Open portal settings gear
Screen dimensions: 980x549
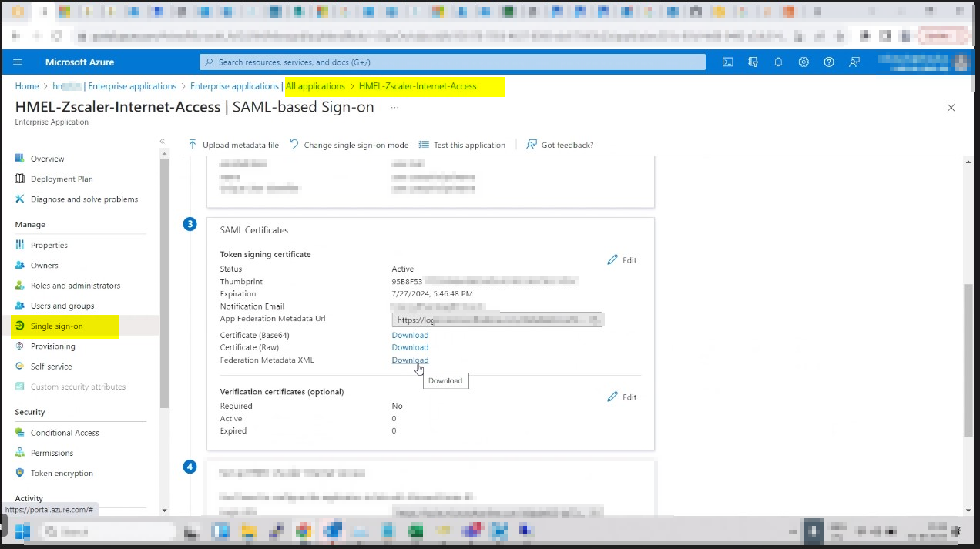[x=804, y=62]
